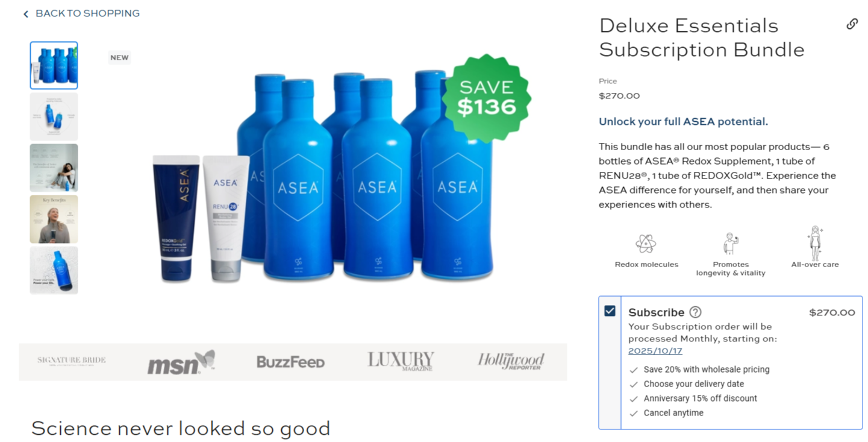
Task: Click the Hollywood Reporter logo
Action: pos(511,361)
